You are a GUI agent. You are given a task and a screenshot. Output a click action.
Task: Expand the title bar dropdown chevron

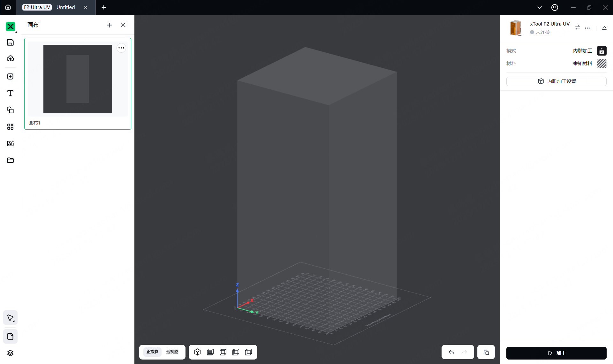(540, 7)
